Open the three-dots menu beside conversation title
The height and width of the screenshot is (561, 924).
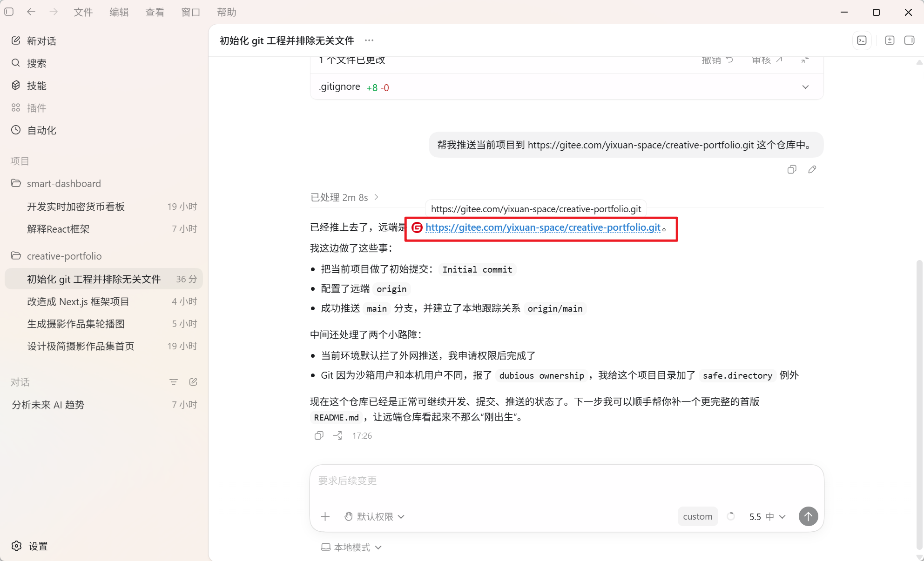(369, 40)
